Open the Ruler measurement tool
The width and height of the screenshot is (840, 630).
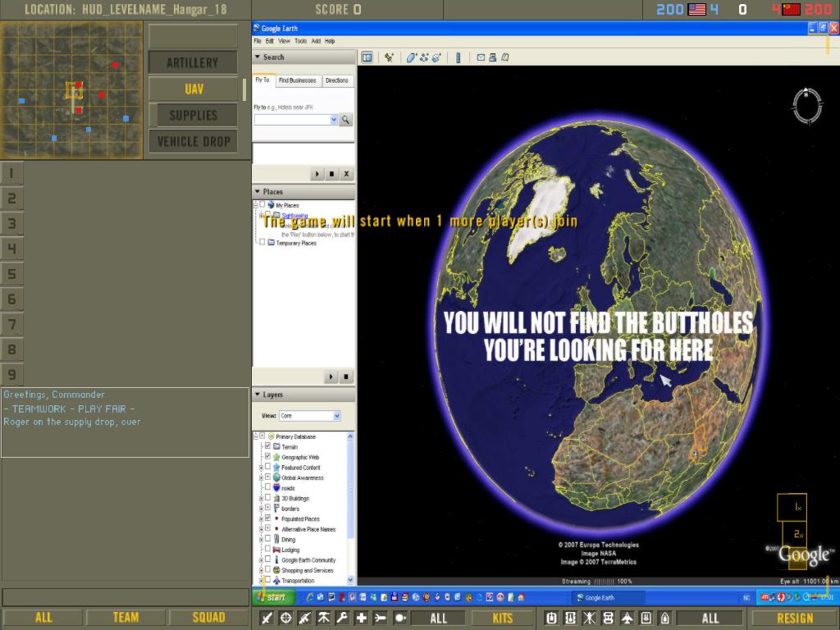[458, 57]
